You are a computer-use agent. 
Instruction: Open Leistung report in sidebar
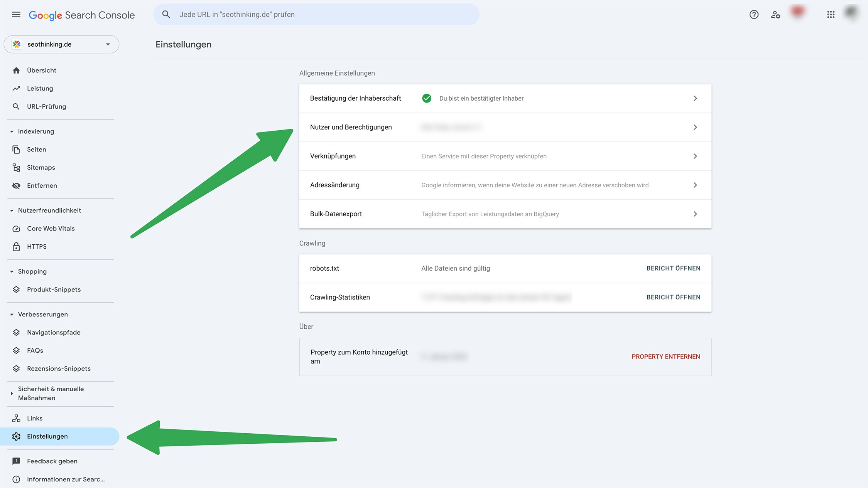(40, 89)
